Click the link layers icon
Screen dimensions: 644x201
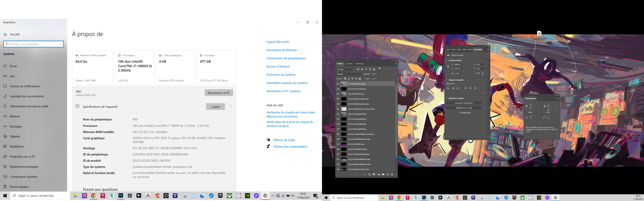(x=365, y=174)
